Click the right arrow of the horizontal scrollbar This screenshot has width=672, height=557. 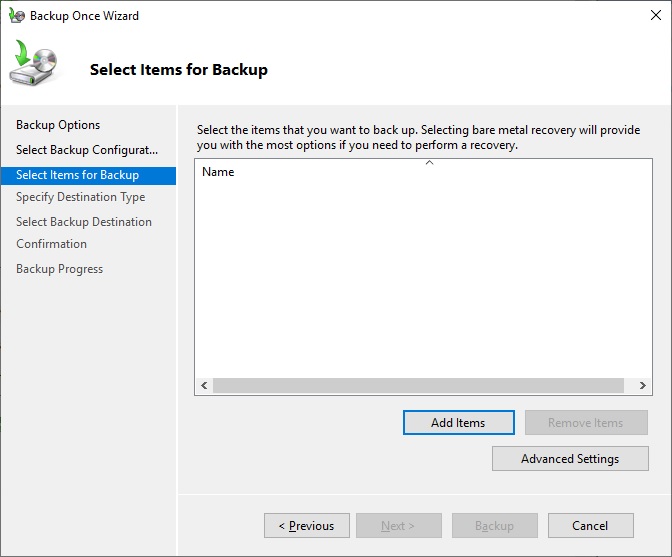click(642, 386)
